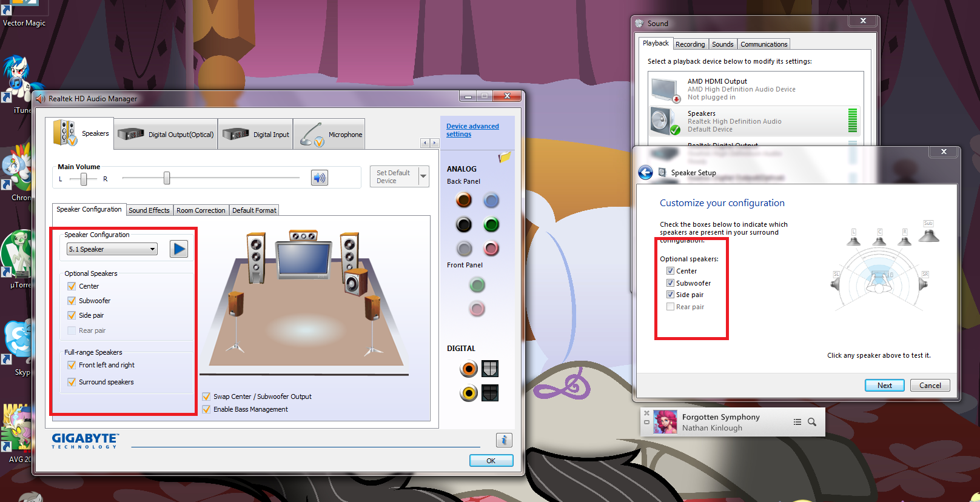Toggle Swap Center / Subwoofer Output
The height and width of the screenshot is (502, 980).
click(x=206, y=397)
